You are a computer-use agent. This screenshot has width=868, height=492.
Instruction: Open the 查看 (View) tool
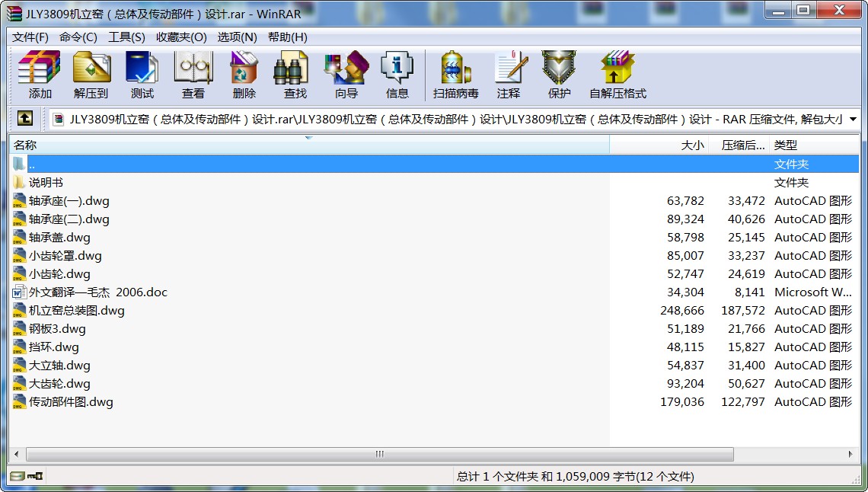click(193, 75)
